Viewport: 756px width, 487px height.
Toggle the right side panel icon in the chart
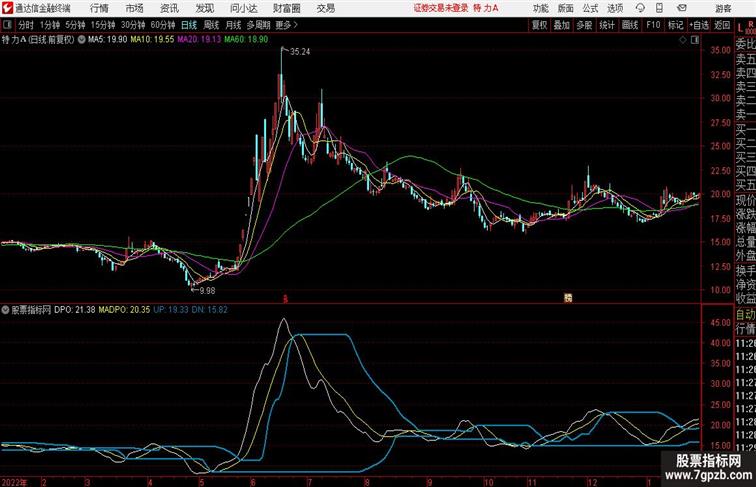coord(695,40)
